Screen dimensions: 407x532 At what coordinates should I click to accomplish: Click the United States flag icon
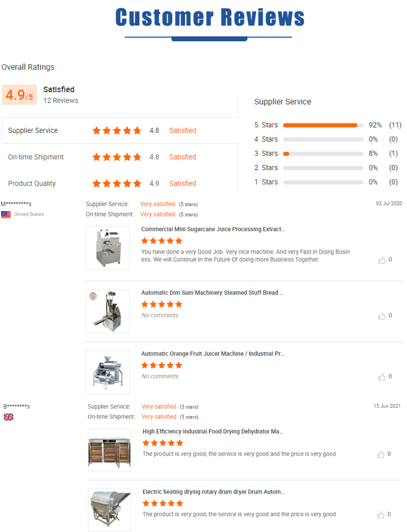(6, 214)
